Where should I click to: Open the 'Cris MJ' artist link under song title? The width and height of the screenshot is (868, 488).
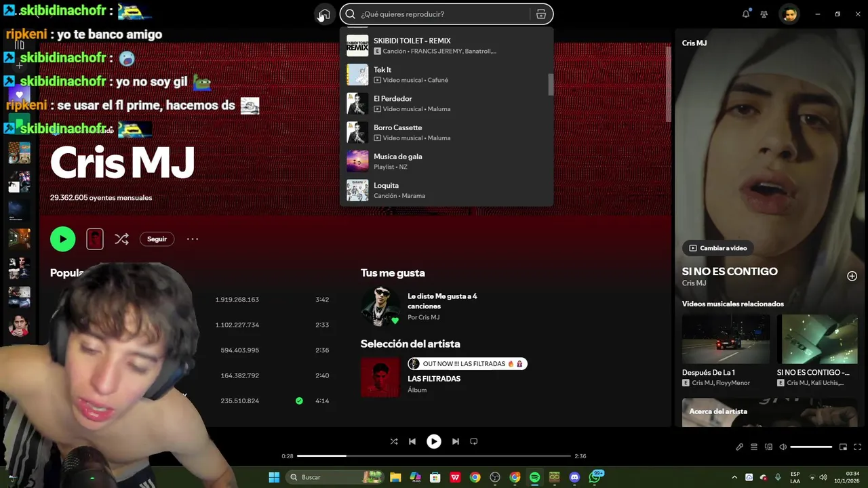coord(694,283)
